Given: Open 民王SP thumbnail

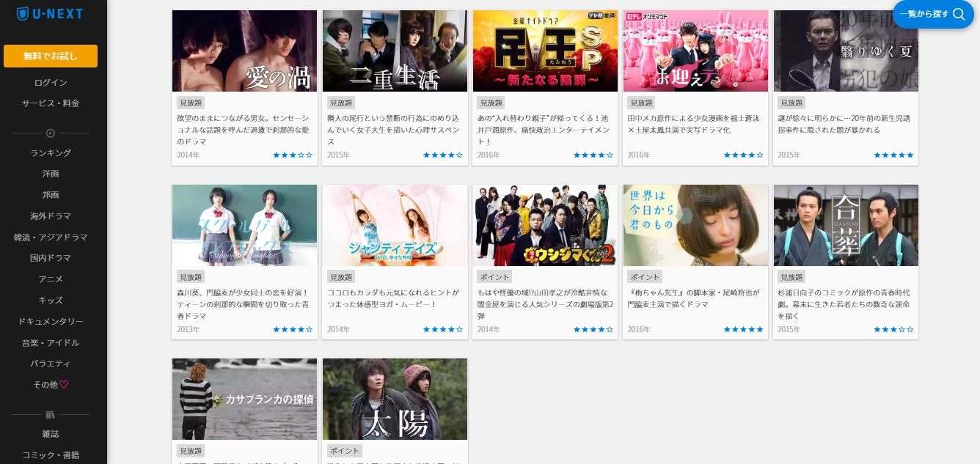Looking at the screenshot, I should click(x=545, y=51).
